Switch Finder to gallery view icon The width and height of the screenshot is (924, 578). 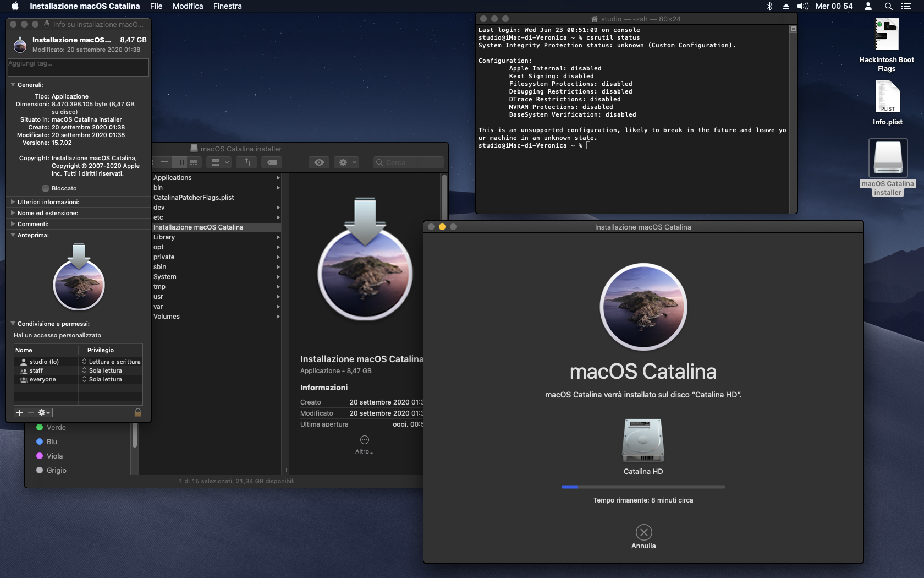[194, 162]
